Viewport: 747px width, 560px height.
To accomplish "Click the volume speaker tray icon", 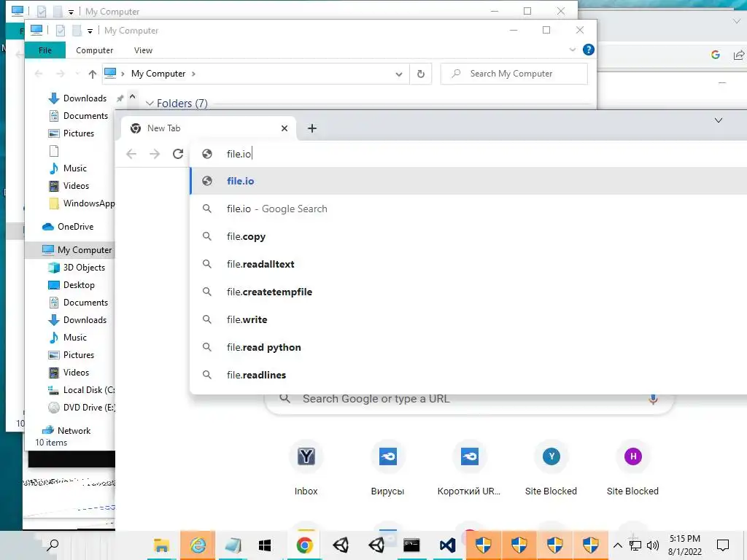I will click(653, 545).
